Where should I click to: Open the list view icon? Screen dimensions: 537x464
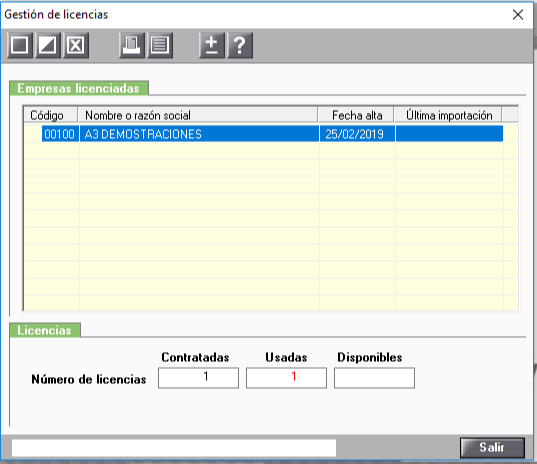pyautogui.click(x=160, y=45)
